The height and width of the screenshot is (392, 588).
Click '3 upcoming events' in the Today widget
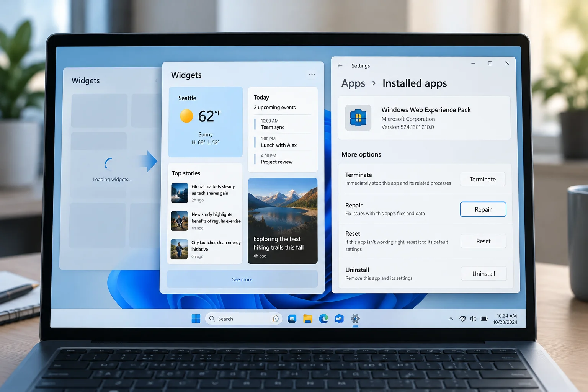click(275, 108)
